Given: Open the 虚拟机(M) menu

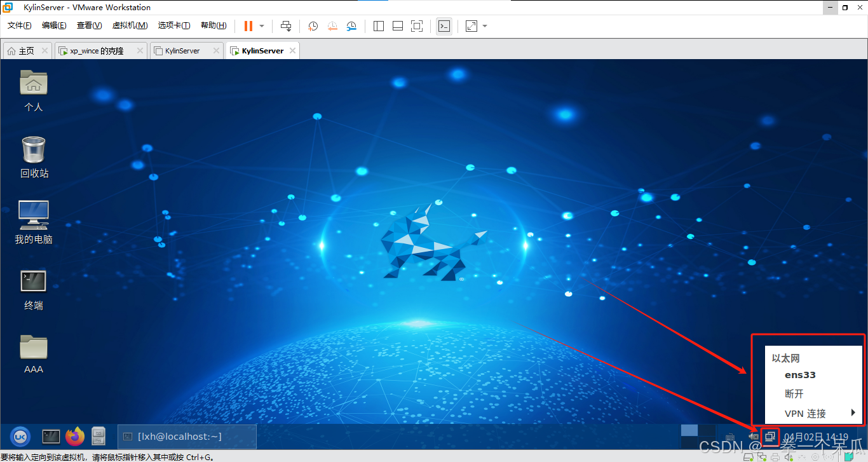Looking at the screenshot, I should coord(130,25).
